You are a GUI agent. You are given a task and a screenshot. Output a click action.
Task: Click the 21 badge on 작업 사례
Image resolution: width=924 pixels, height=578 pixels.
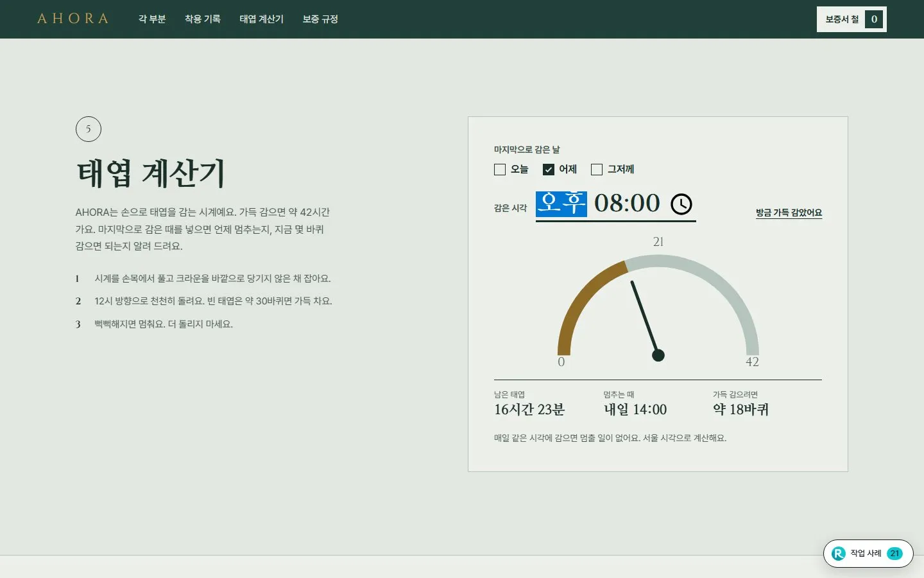[895, 554]
